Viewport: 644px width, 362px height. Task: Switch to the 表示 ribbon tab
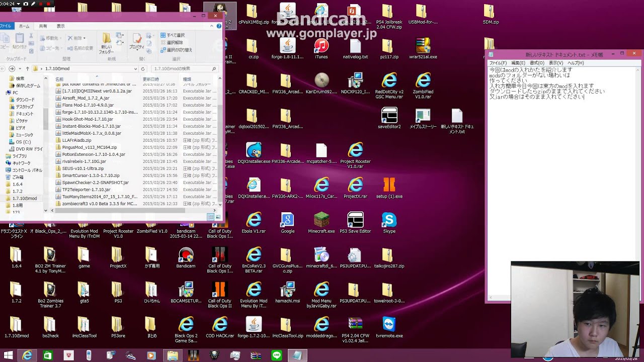[x=60, y=26]
